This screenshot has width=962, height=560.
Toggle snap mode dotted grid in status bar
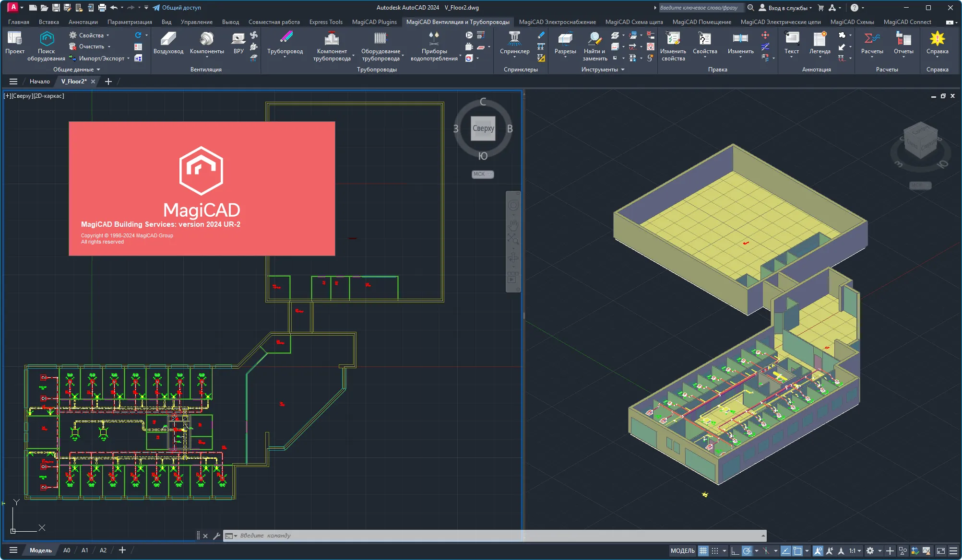pos(715,551)
